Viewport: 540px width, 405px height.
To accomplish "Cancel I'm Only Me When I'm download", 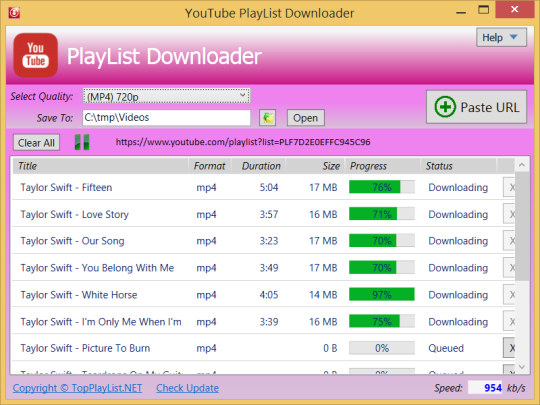I will point(509,321).
